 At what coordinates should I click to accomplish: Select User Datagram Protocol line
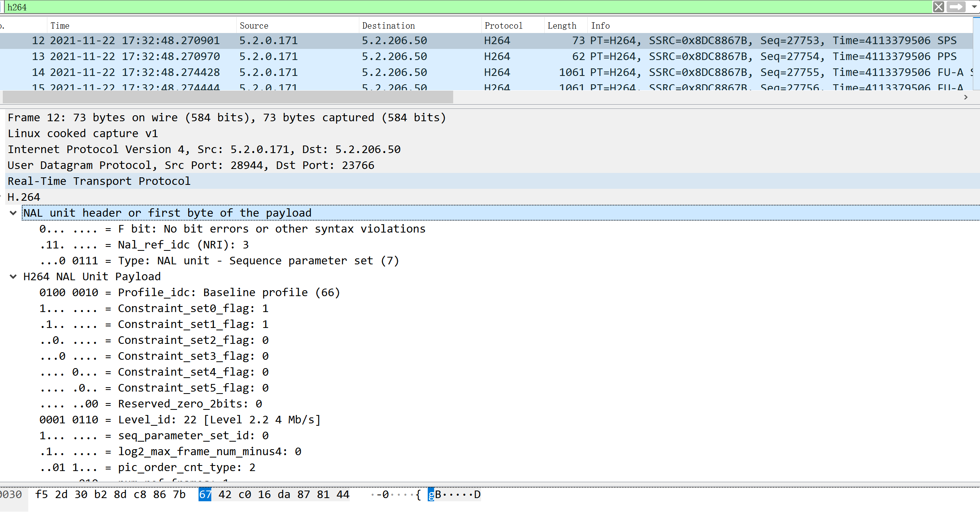tap(191, 165)
